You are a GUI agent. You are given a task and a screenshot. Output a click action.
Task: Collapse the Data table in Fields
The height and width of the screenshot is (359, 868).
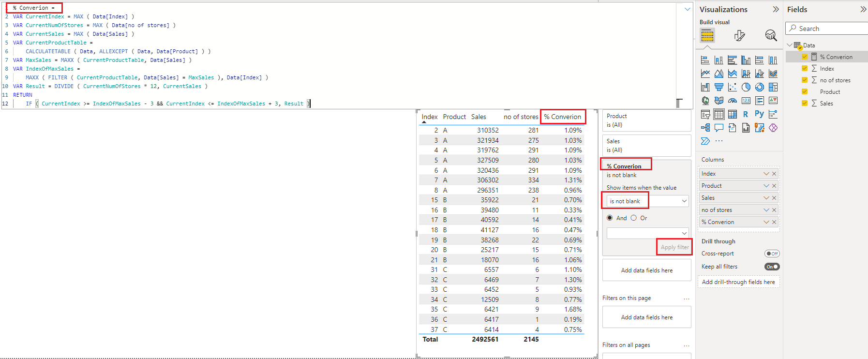[x=790, y=45]
